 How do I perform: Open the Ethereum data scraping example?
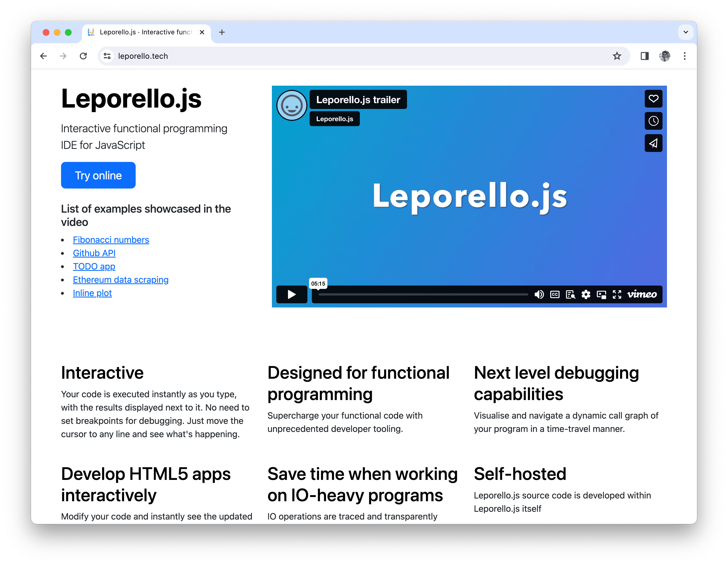121,279
